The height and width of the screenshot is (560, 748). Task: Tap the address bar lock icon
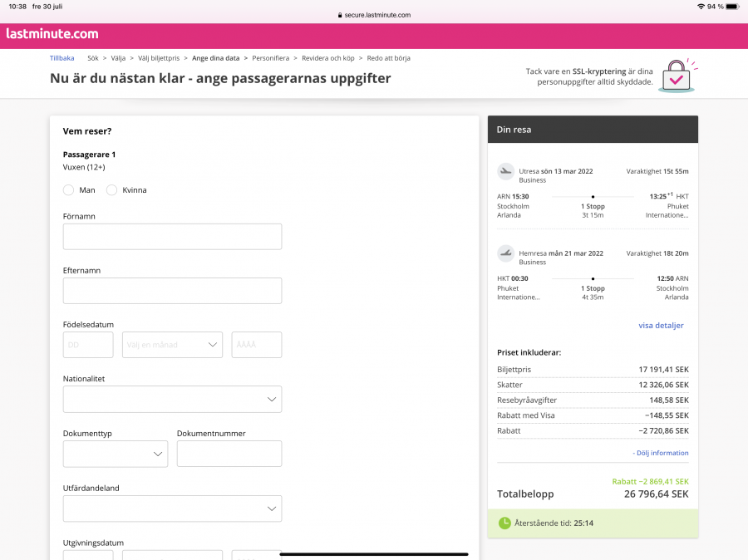[340, 15]
